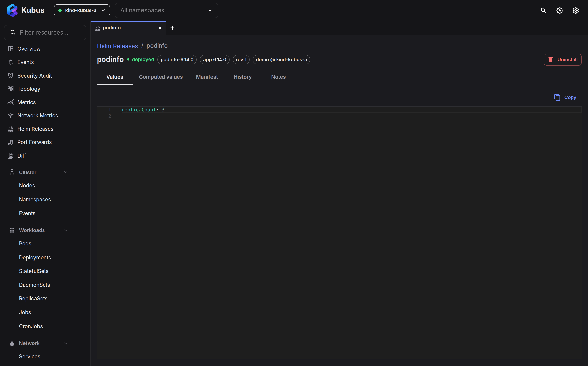This screenshot has width=588, height=366.
Task: Click the Helm Releases sailboat icon
Action: [x=10, y=129]
